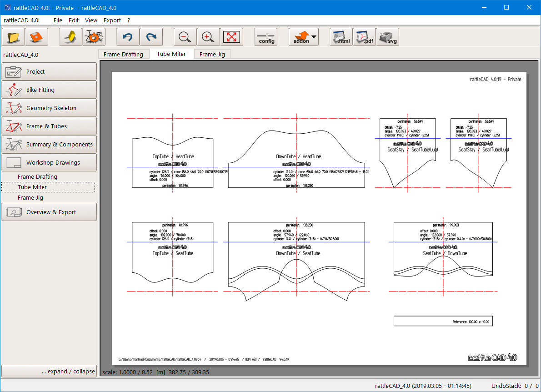Zoom out of the drawing
The width and height of the screenshot is (541, 392).
[x=185, y=37]
